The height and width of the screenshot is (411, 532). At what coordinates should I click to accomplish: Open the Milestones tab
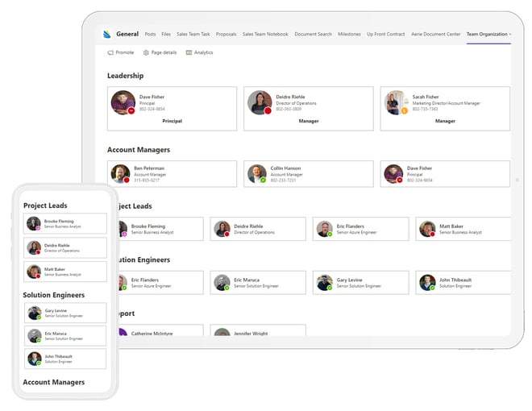349,34
